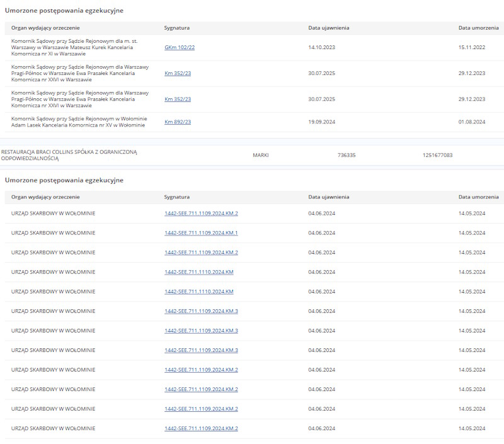Select the Restauracja Braci Collins company name
Viewport: 504px width, 444px height.
69,155
